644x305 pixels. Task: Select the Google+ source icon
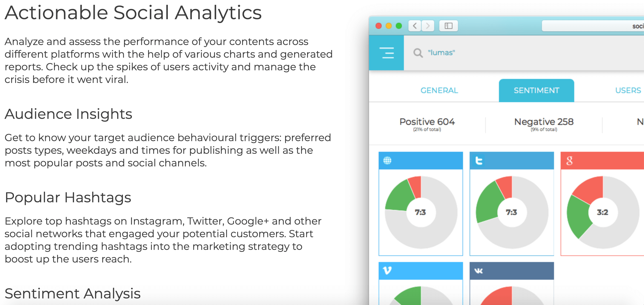(x=569, y=161)
